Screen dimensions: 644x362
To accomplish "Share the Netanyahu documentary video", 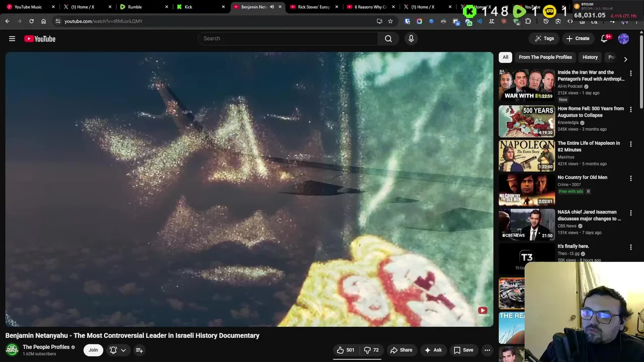I will pos(401,350).
